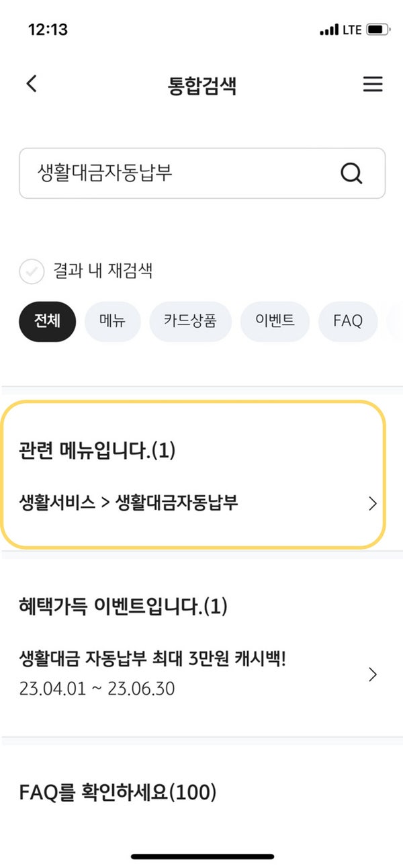Show the 이벤트 tab results

(275, 321)
